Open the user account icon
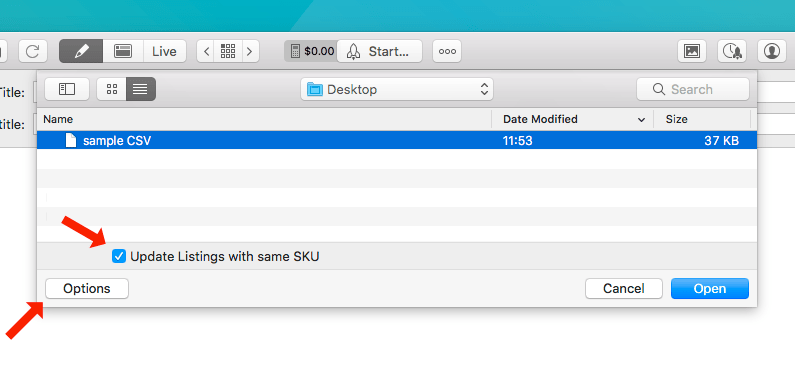This screenshot has width=795, height=371. point(772,51)
